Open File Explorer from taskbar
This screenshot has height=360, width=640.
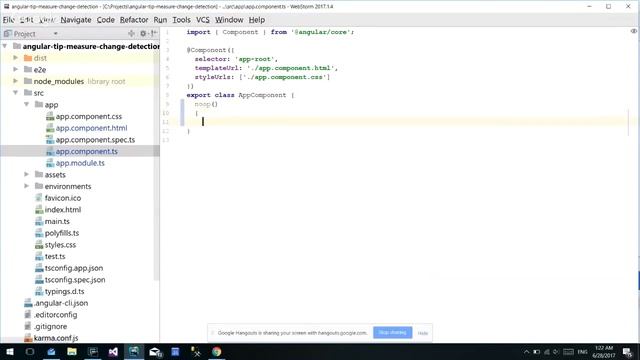[72, 352]
